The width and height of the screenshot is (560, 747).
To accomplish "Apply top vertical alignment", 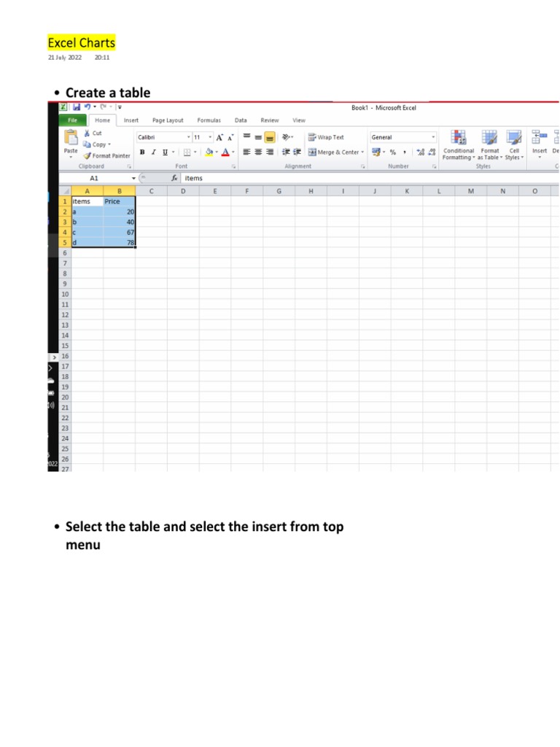I will click(246, 137).
